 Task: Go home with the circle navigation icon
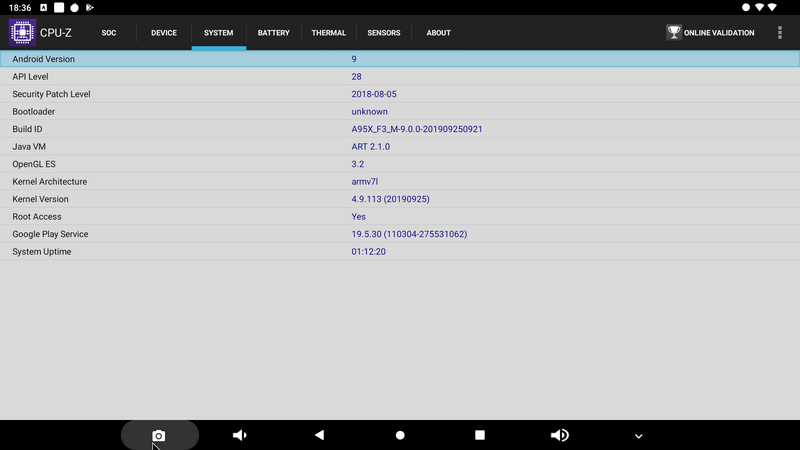400,435
